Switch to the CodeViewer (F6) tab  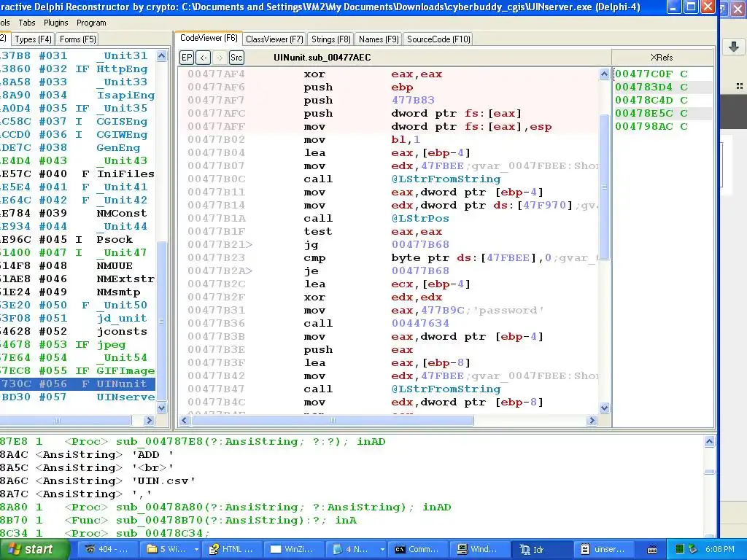coord(208,38)
